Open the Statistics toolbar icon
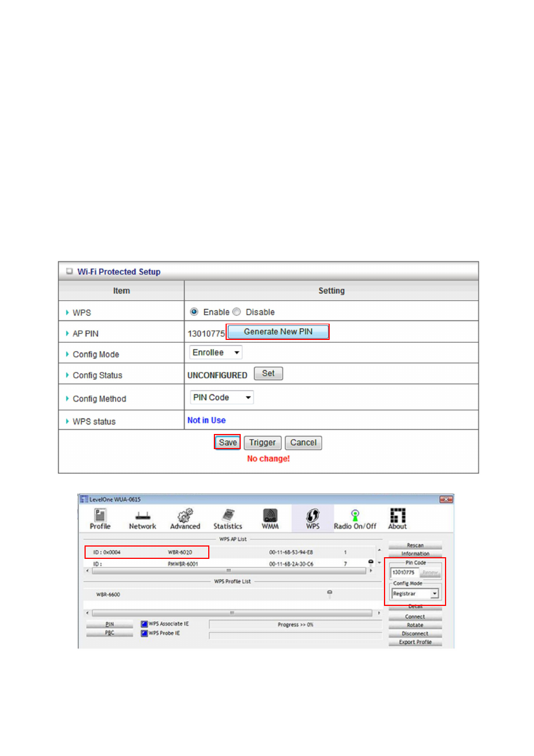 point(228,519)
